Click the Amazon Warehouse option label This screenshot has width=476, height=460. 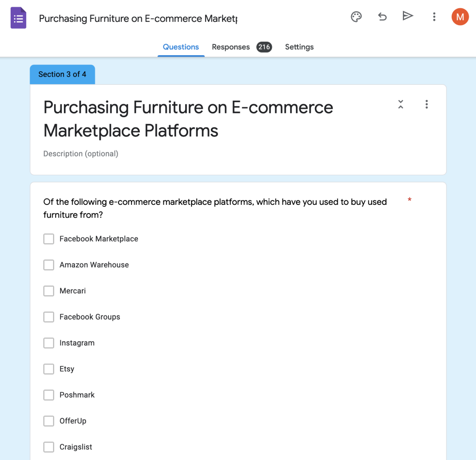click(x=94, y=265)
